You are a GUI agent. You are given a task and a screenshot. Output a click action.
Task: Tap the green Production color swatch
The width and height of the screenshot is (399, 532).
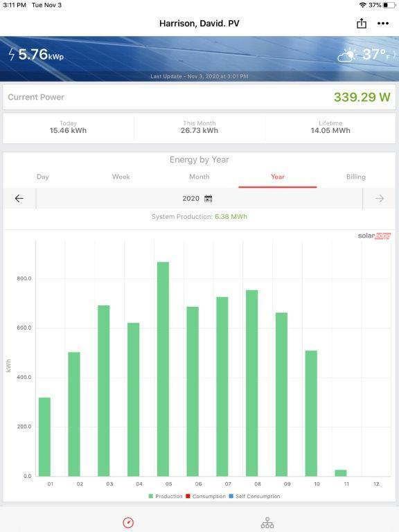[150, 496]
